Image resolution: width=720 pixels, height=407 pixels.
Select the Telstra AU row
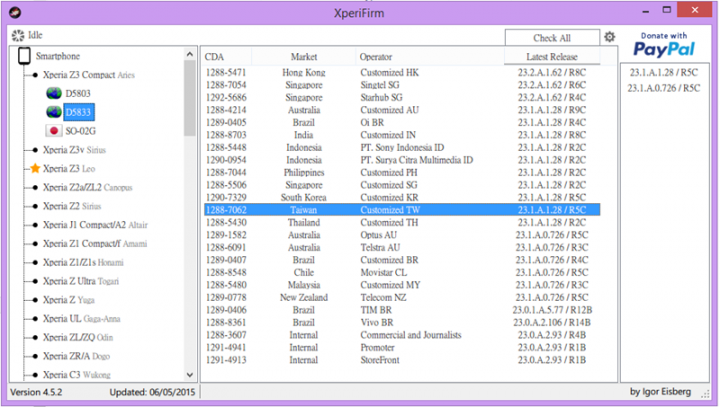click(402, 248)
